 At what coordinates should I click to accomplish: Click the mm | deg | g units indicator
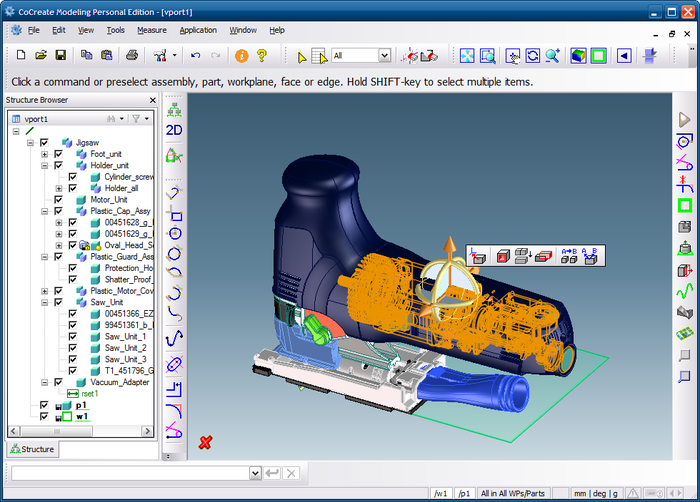pos(596,494)
